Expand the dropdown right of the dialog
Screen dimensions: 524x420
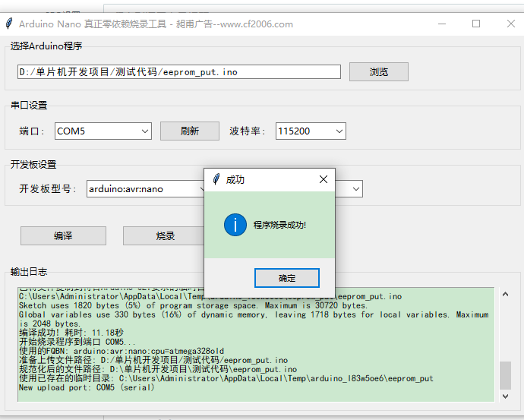(355, 188)
